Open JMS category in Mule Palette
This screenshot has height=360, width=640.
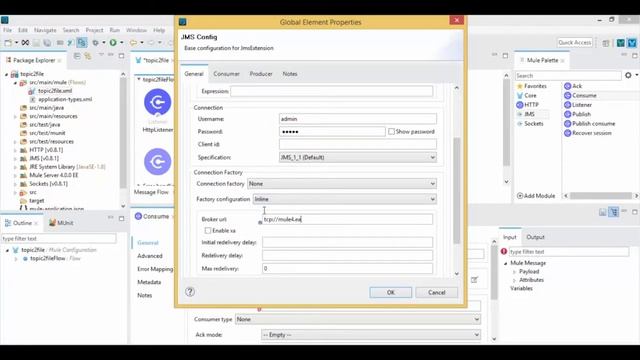529,114
